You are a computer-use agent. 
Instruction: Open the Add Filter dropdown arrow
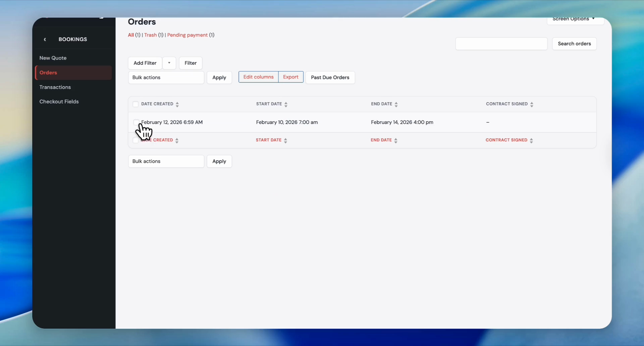[169, 63]
